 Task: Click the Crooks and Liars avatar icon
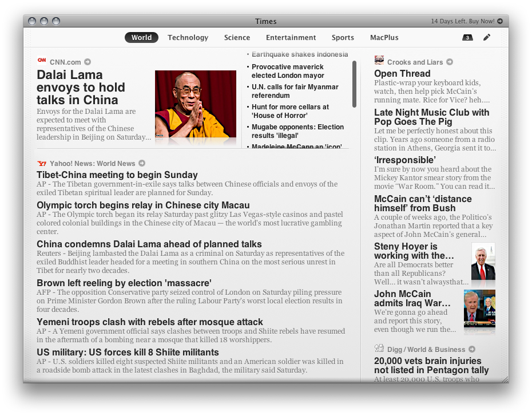[x=379, y=61]
